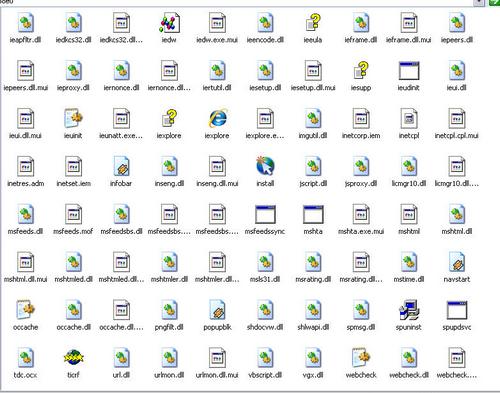The image size is (500, 393).
Task: Select the mshtml.dll file icon
Action: click(x=457, y=214)
